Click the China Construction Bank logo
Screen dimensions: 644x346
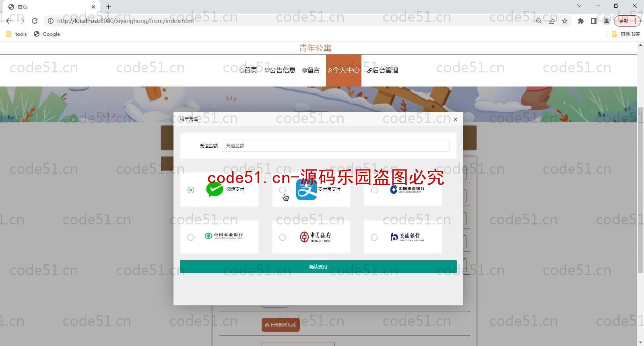point(407,189)
